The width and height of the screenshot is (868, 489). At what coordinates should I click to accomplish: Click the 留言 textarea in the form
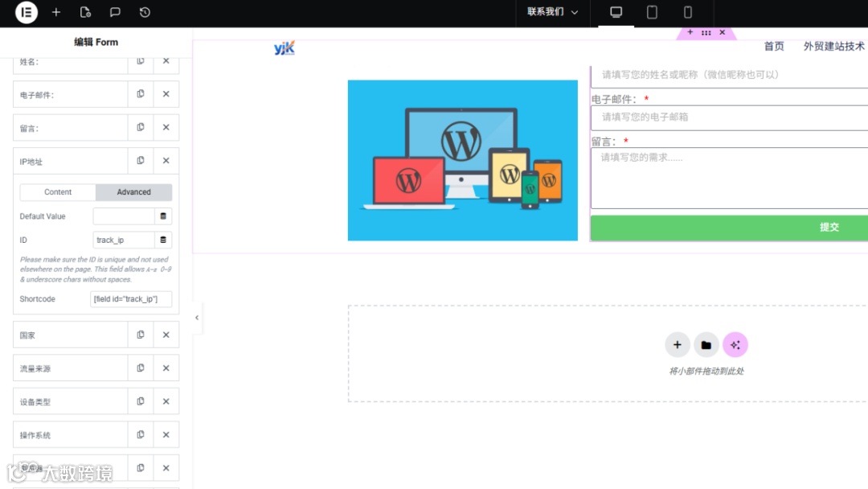[x=730, y=178]
